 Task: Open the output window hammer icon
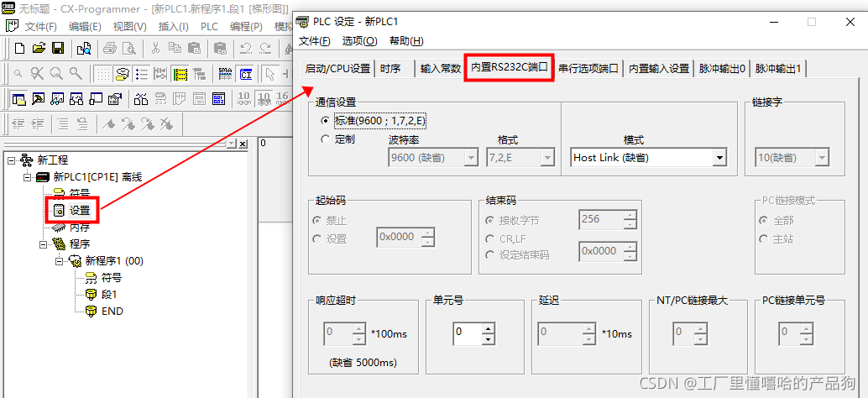(x=39, y=99)
